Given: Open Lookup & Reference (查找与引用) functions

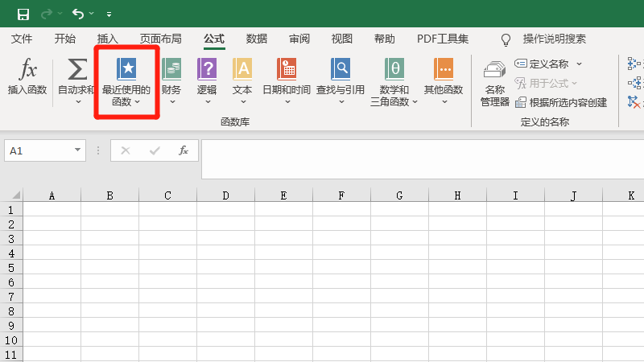Looking at the screenshot, I should [341, 70].
